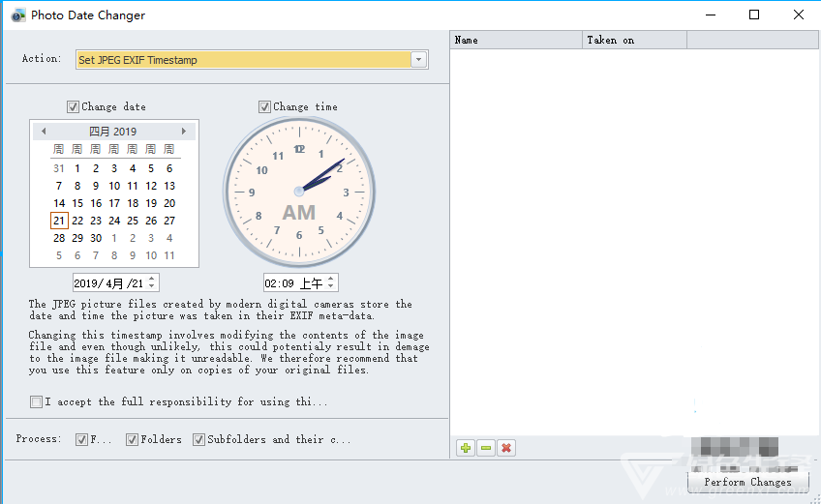Toggle the Folders process checkbox
Viewport: 821px width, 504px height.
[132, 439]
